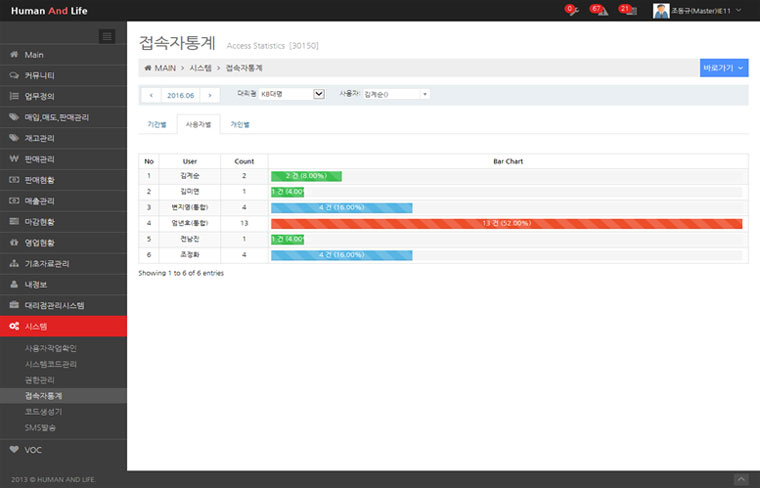Open the warning alerts icon showing 67
The width and height of the screenshot is (760, 488).
(597, 10)
